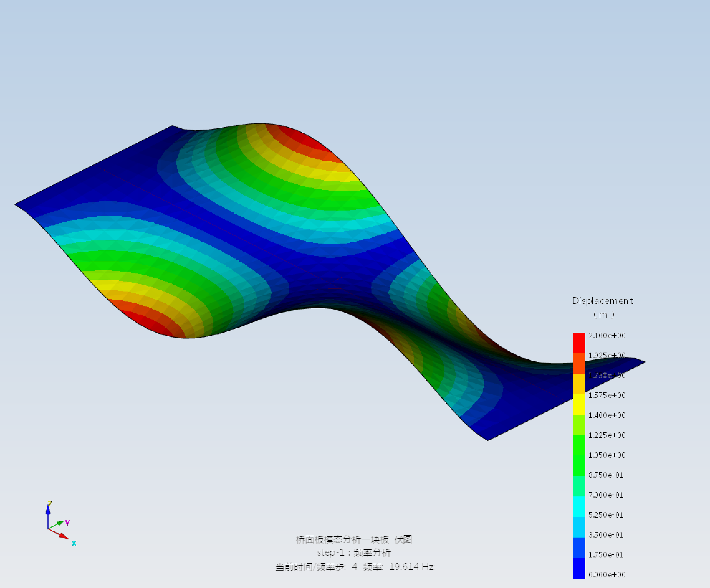Click the 当前时间/频率步: 4 text

tap(316, 567)
